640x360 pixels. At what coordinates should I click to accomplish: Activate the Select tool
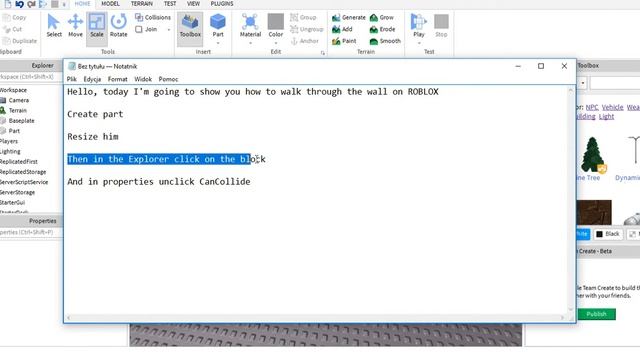(54, 26)
